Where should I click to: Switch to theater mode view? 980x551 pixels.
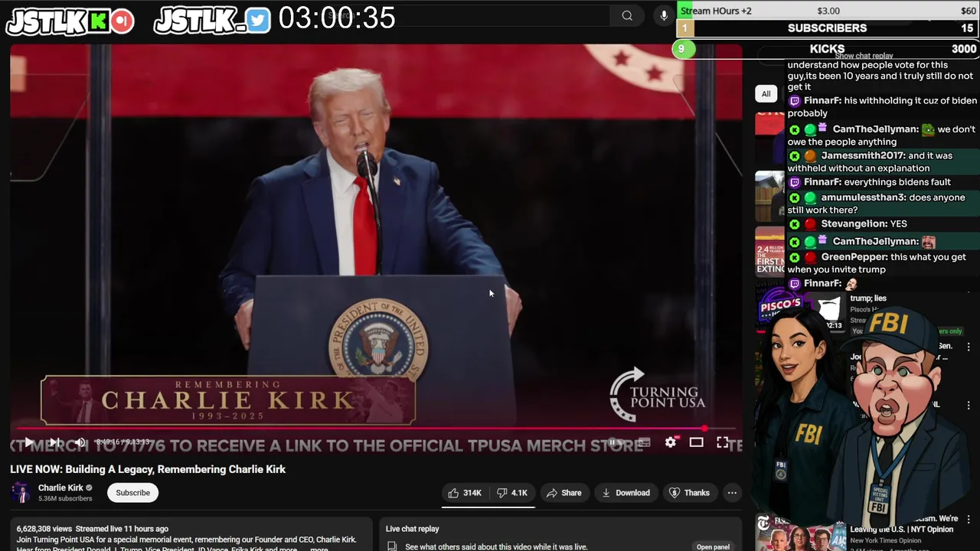pos(696,442)
